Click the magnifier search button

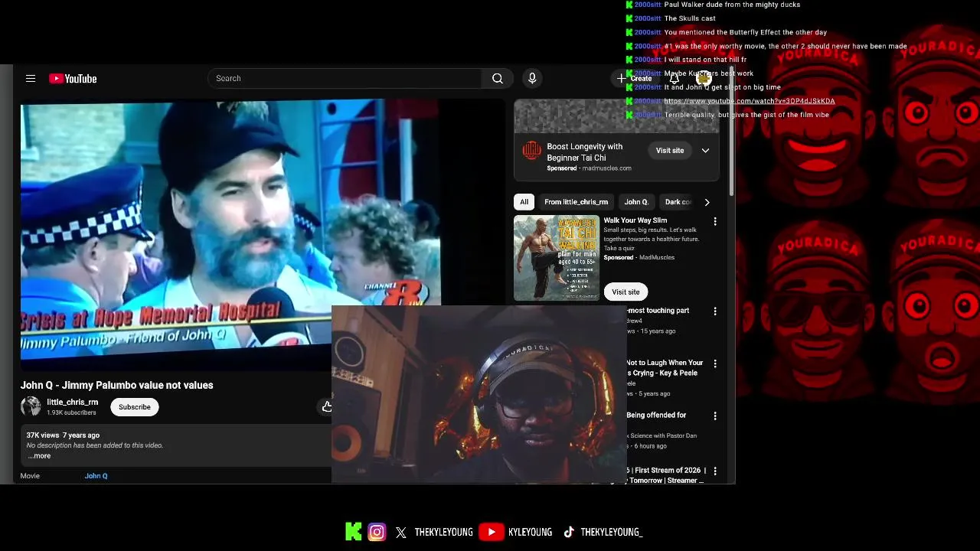(498, 78)
